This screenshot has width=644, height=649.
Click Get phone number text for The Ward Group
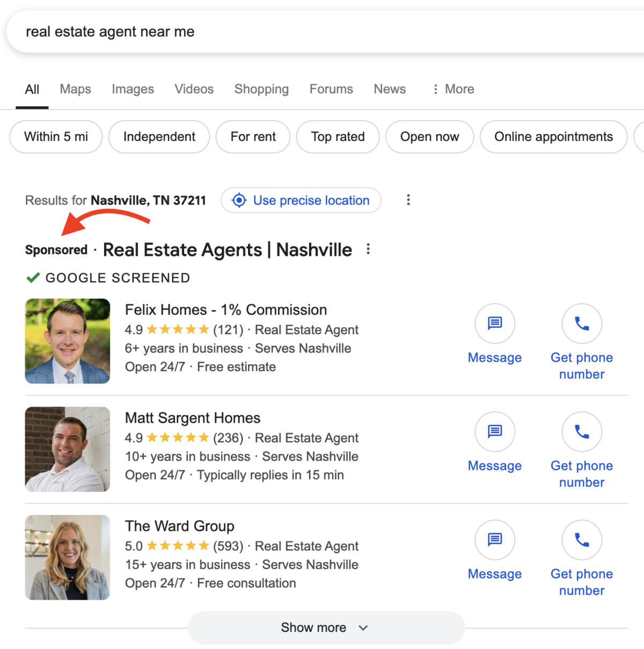tap(582, 582)
